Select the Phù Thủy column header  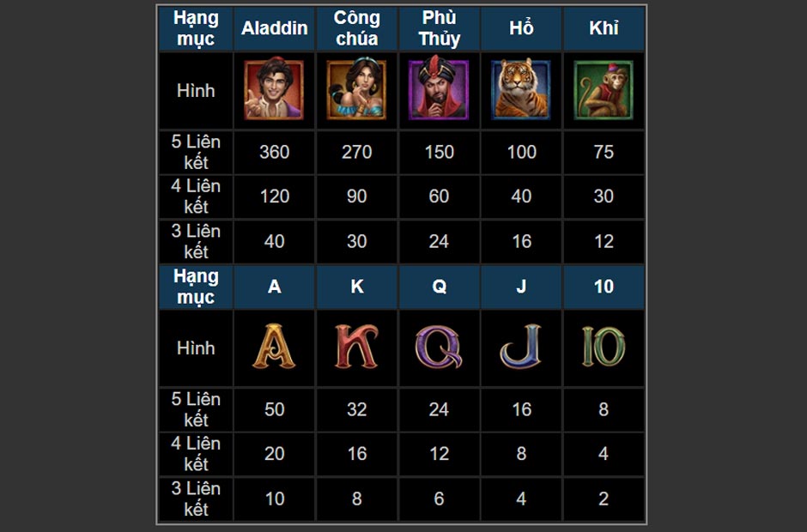(439, 28)
